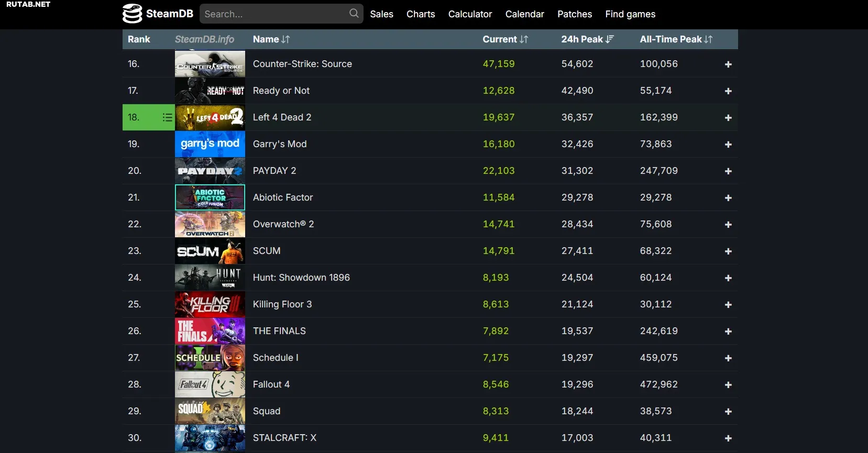Open the Counter-Strike: Source link
This screenshot has width=868, height=453.
coord(302,64)
